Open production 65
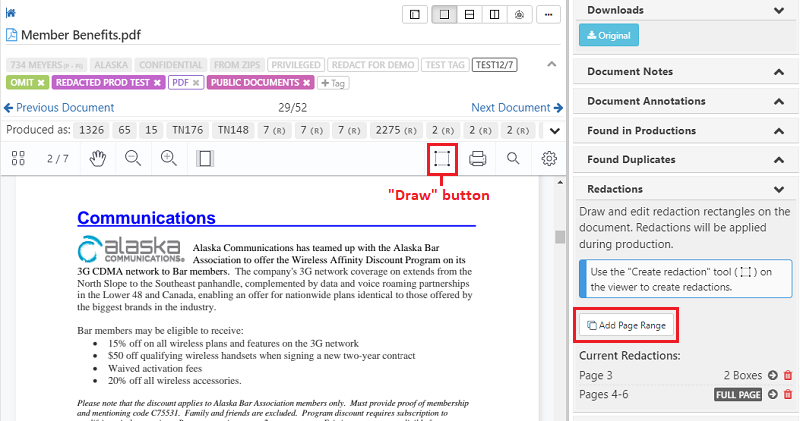The width and height of the screenshot is (800, 421). click(x=124, y=130)
